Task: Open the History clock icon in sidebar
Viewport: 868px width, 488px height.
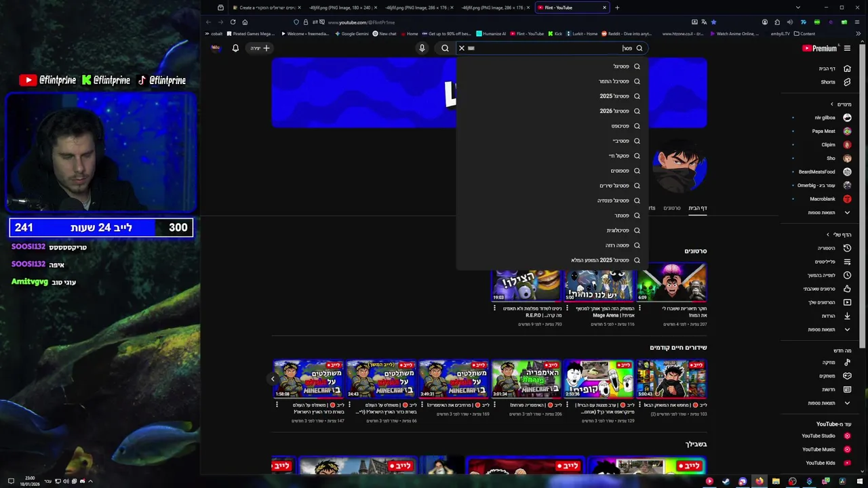Action: coord(847,248)
